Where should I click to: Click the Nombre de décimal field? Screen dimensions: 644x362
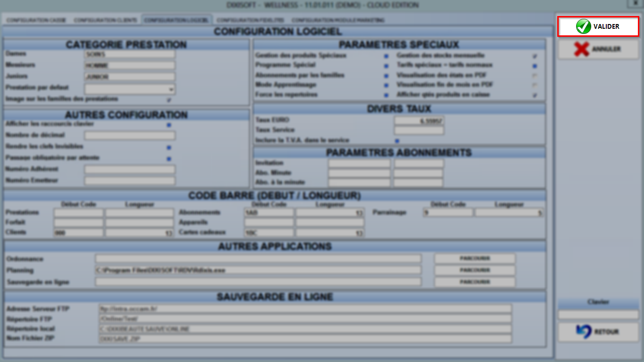130,136
